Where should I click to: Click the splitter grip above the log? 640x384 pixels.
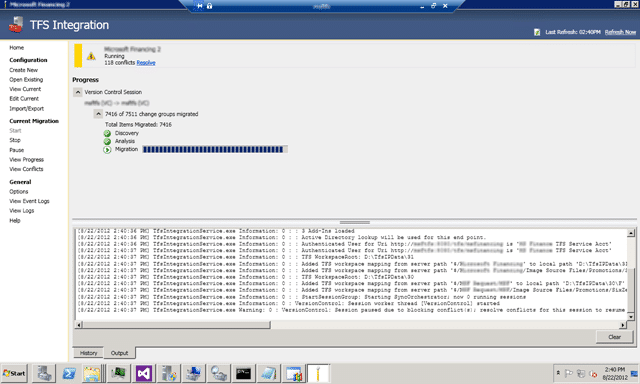point(355,222)
